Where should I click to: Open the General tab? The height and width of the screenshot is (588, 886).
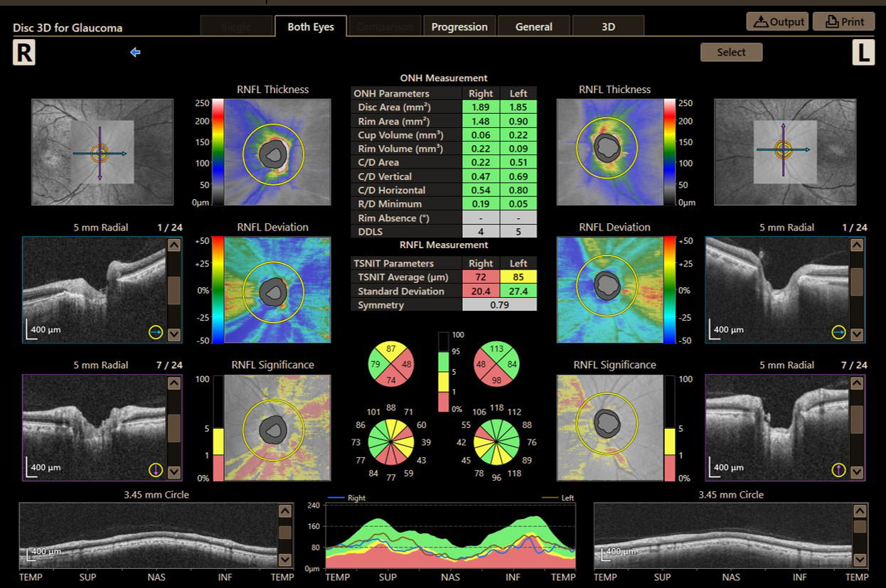(534, 26)
